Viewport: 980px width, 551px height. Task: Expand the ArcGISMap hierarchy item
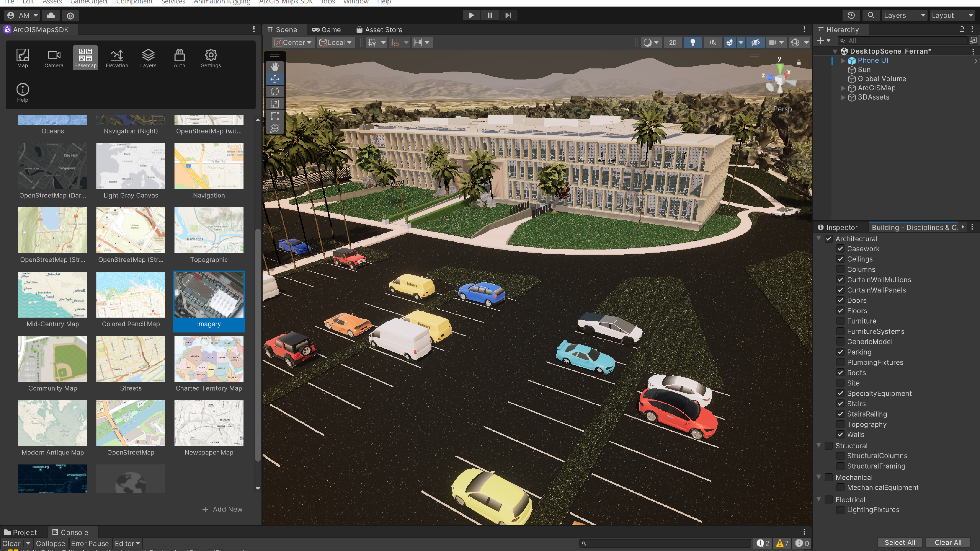(843, 88)
